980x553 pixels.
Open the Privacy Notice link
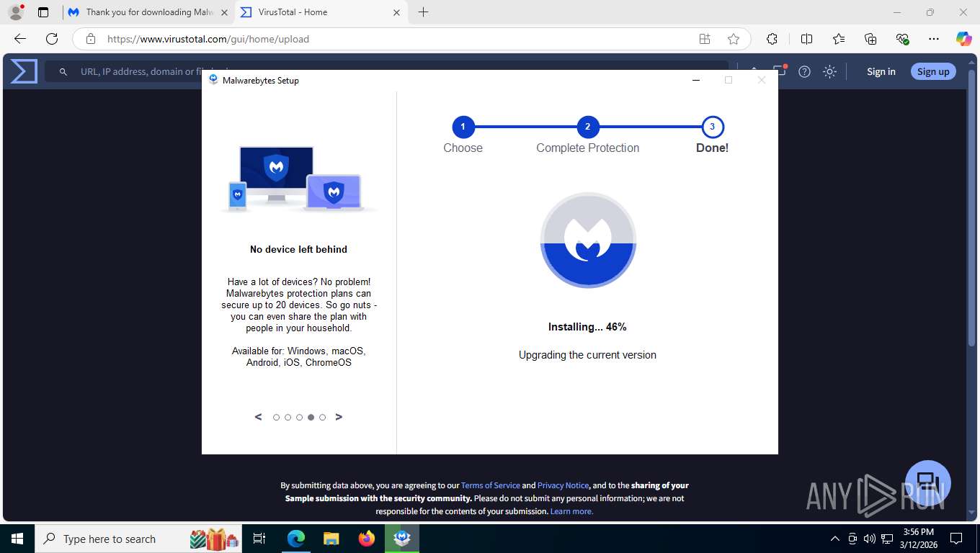coord(563,485)
